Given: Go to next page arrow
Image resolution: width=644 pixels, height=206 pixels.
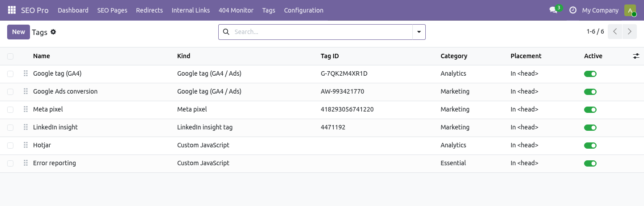Looking at the screenshot, I should [x=629, y=32].
